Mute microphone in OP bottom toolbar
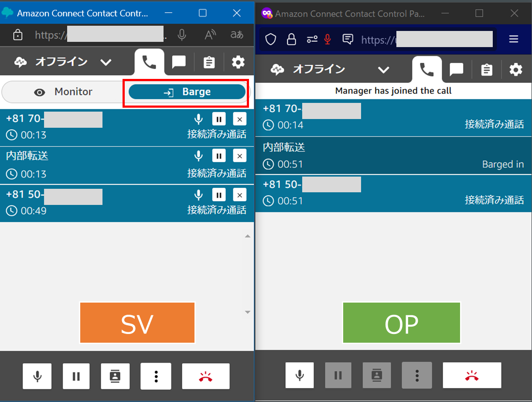 coord(300,375)
